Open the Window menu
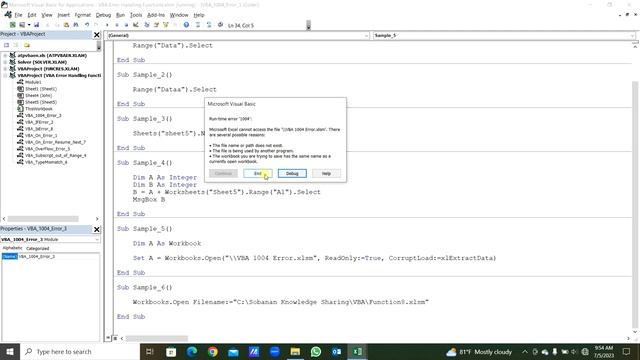 [179, 15]
